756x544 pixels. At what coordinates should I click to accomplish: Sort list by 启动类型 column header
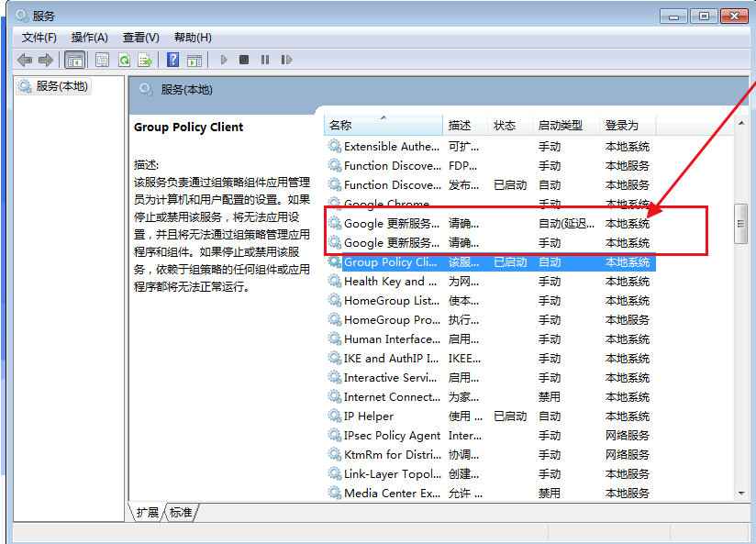point(560,126)
